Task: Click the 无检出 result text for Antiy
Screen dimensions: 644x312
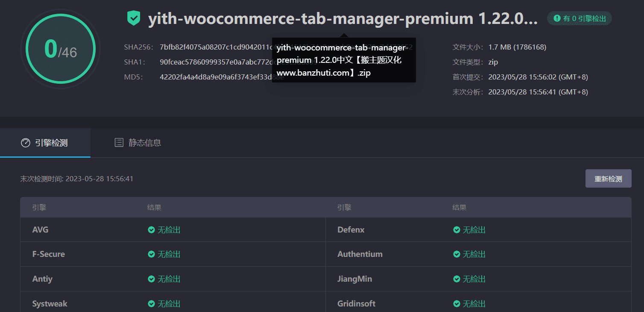Action: click(169, 279)
